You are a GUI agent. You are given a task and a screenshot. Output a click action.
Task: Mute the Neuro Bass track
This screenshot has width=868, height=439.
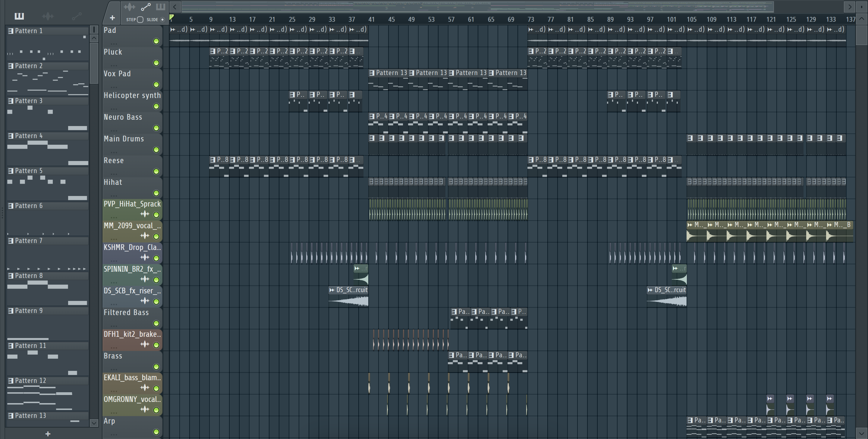[x=156, y=128]
